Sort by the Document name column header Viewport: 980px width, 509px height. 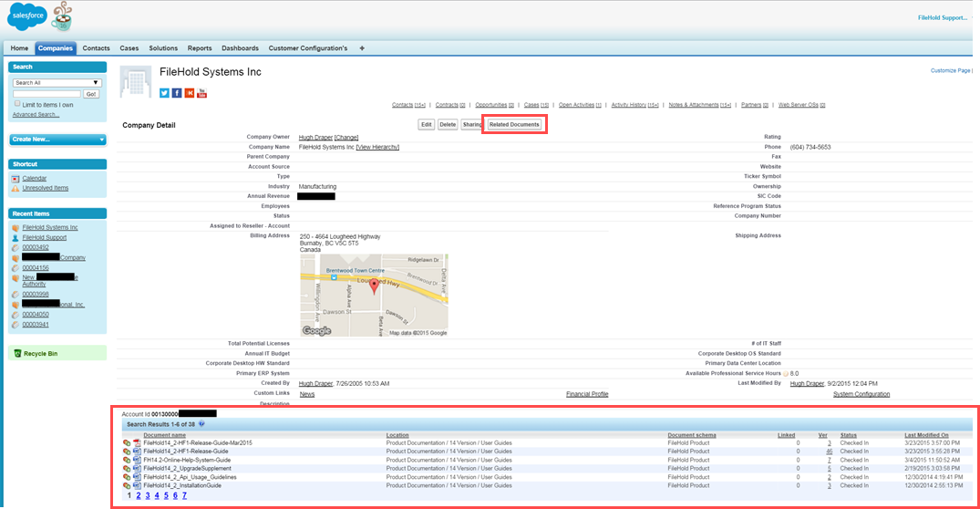(x=164, y=435)
